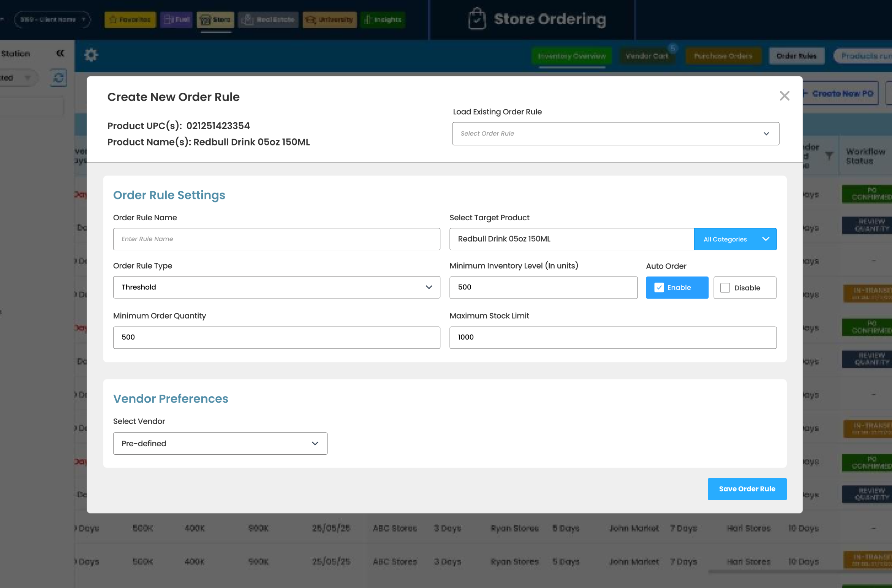The width and height of the screenshot is (892, 588).
Task: Click the Maximum Stock Limit field
Action: [x=613, y=337]
